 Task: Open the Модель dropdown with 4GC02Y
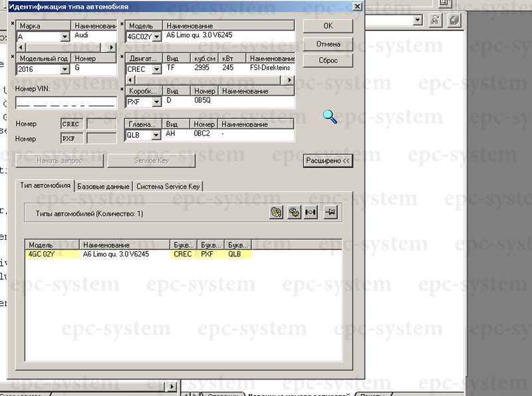[157, 37]
